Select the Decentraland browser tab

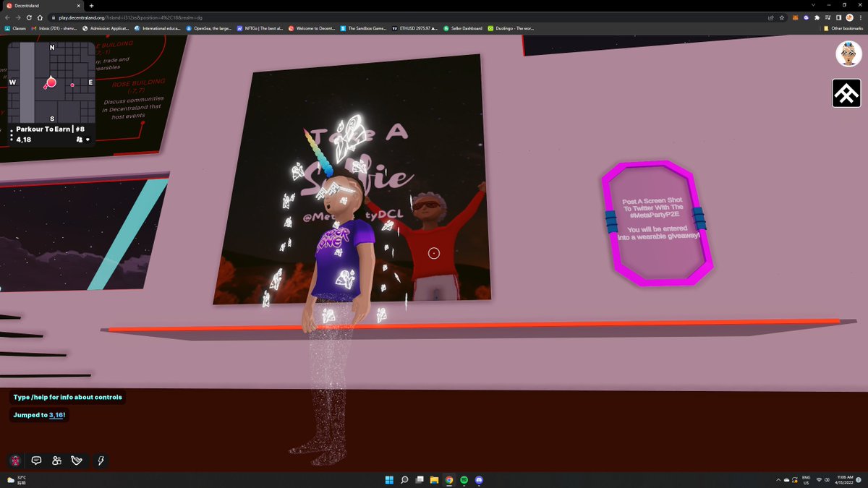tap(43, 6)
